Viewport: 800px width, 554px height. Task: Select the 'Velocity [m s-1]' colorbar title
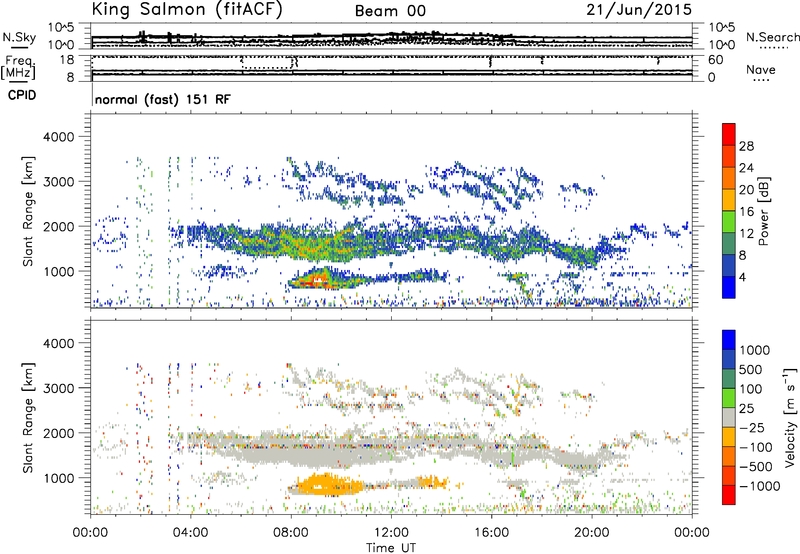pos(790,418)
